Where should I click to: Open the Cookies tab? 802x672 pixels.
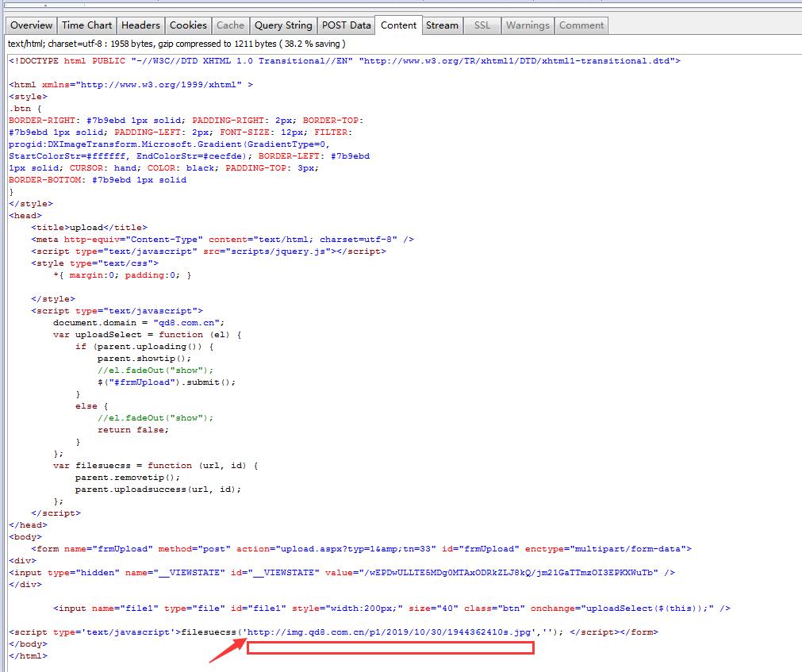(x=188, y=25)
